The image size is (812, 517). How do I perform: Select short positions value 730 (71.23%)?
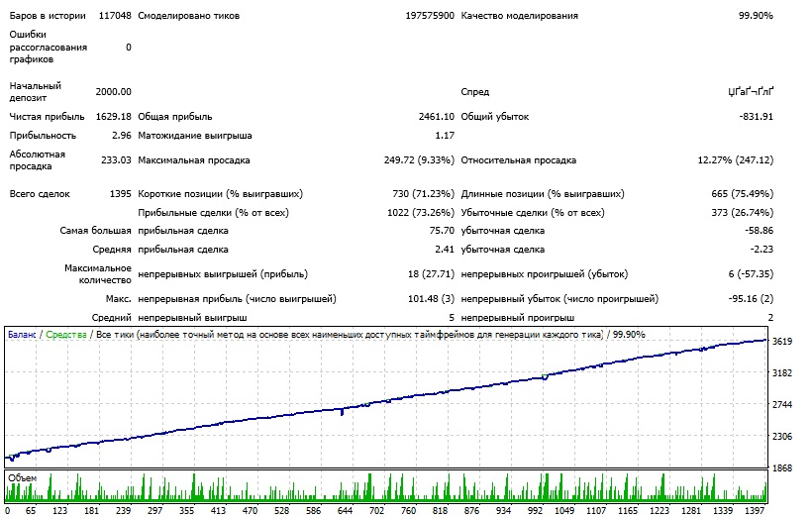(423, 194)
